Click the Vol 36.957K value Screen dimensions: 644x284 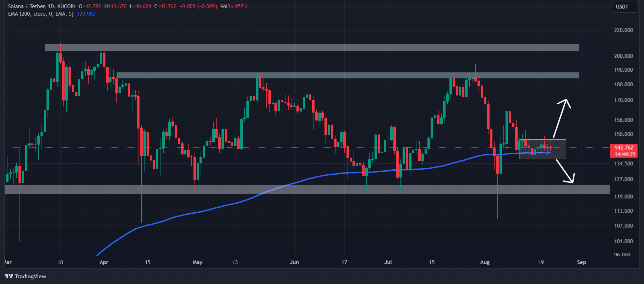coord(234,6)
